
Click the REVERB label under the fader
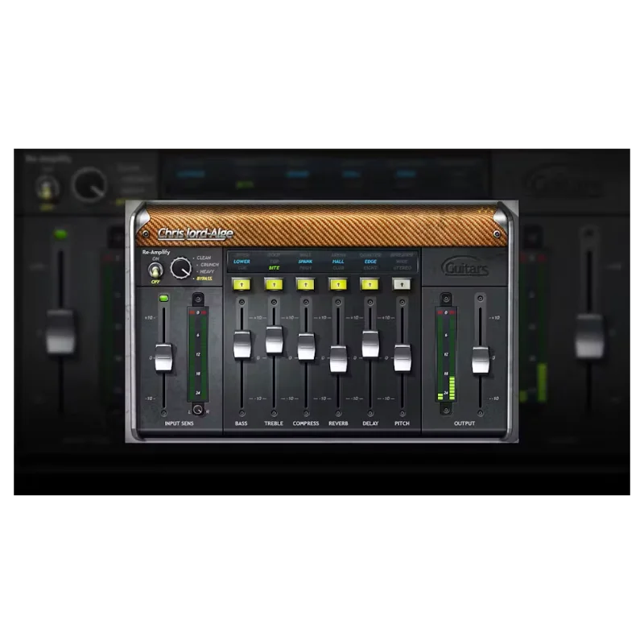(338, 423)
